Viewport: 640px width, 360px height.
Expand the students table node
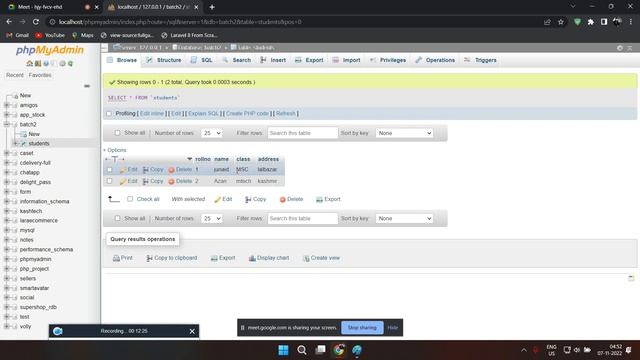coord(15,144)
